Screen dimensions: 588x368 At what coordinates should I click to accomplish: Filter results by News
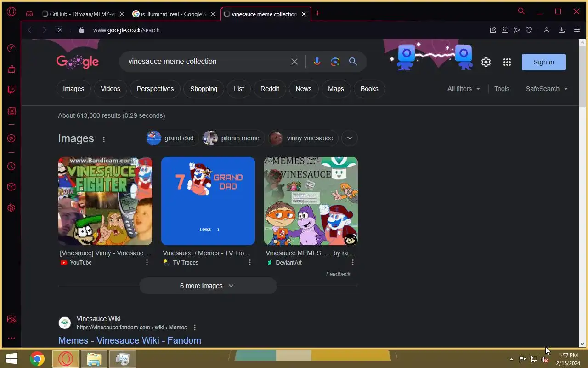pyautogui.click(x=303, y=89)
